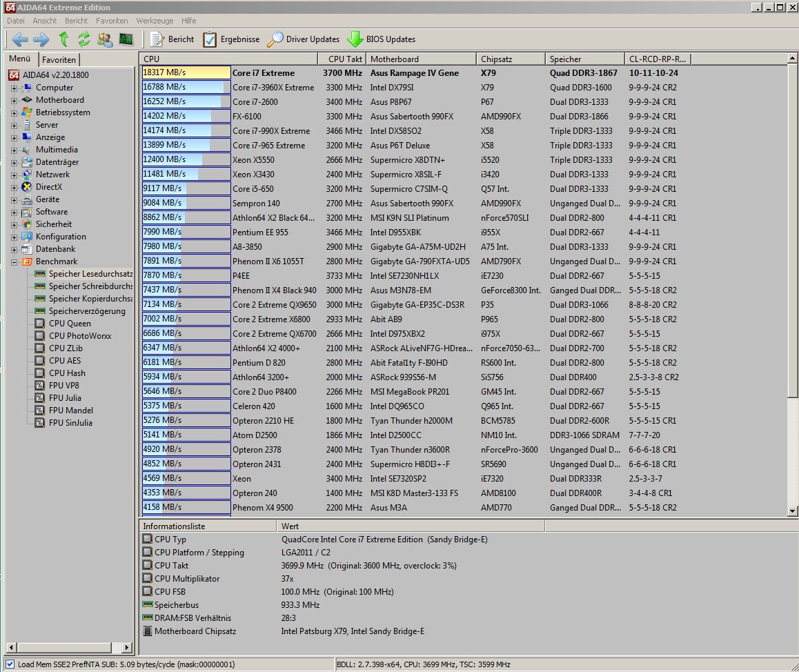Switch to the Favoriten sidebar tab
This screenshot has height=672, width=799.
tap(59, 59)
